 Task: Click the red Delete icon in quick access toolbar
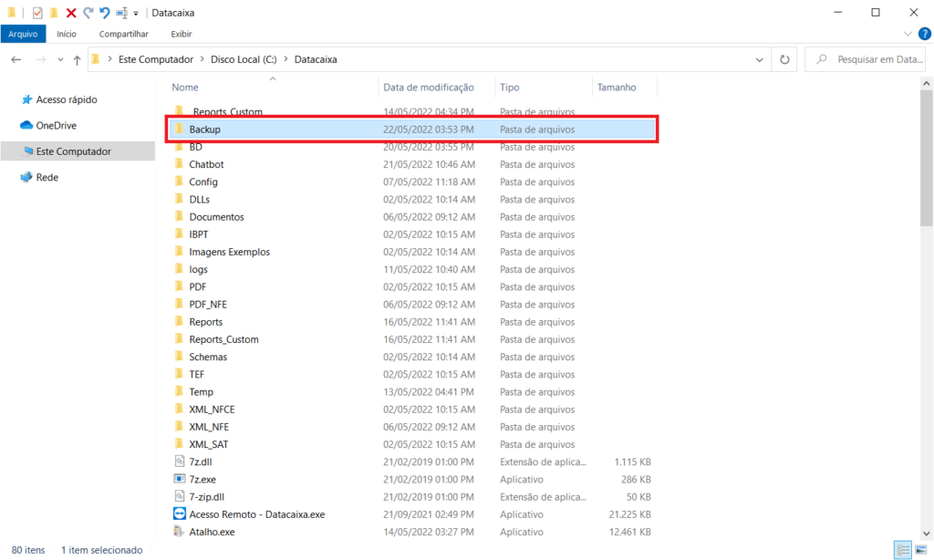(71, 13)
